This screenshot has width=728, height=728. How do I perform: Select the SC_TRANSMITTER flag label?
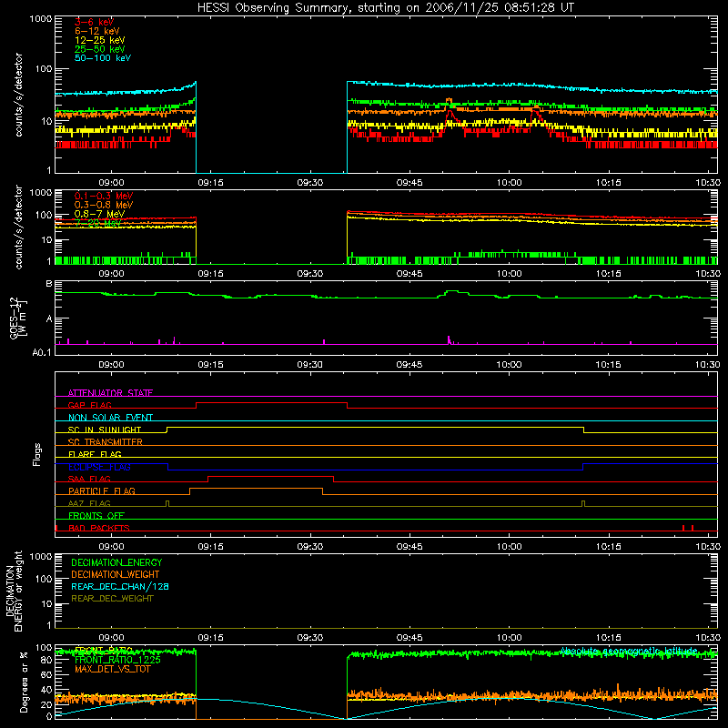click(106, 442)
